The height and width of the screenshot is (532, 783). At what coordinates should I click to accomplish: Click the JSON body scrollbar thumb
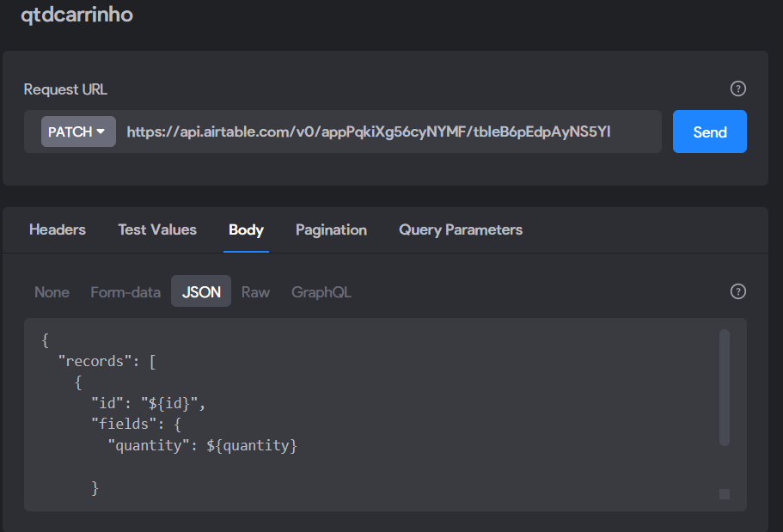[x=724, y=387]
